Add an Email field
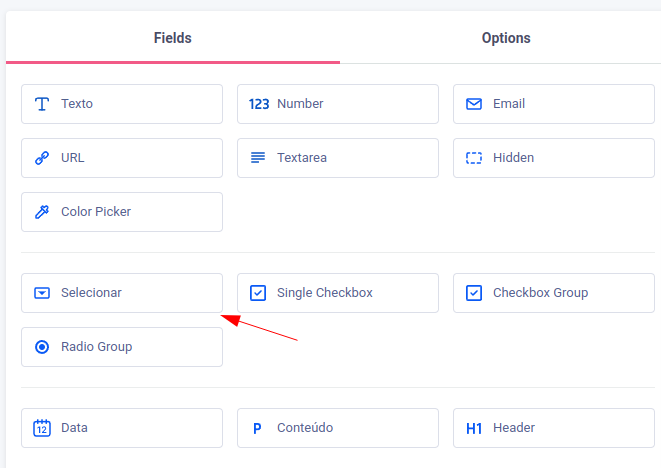 554,104
